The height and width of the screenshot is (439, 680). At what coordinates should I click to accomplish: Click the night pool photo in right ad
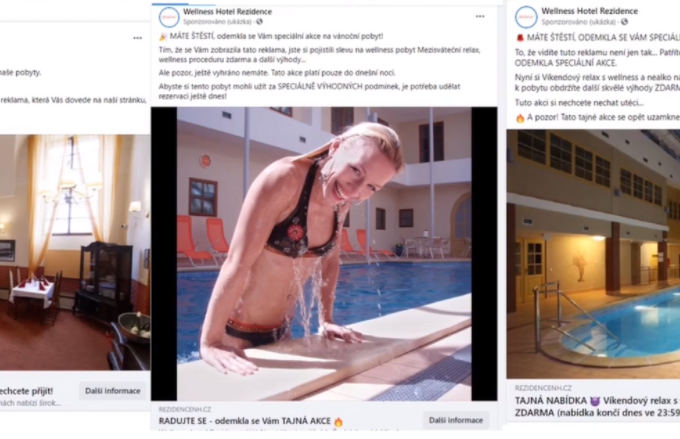pyautogui.click(x=593, y=254)
